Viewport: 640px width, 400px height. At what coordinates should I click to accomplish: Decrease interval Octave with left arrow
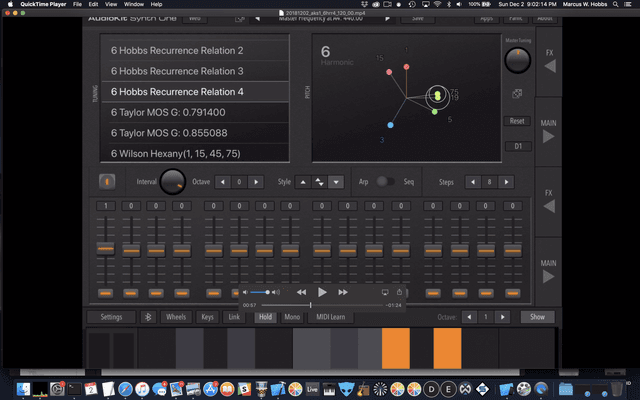223,182
